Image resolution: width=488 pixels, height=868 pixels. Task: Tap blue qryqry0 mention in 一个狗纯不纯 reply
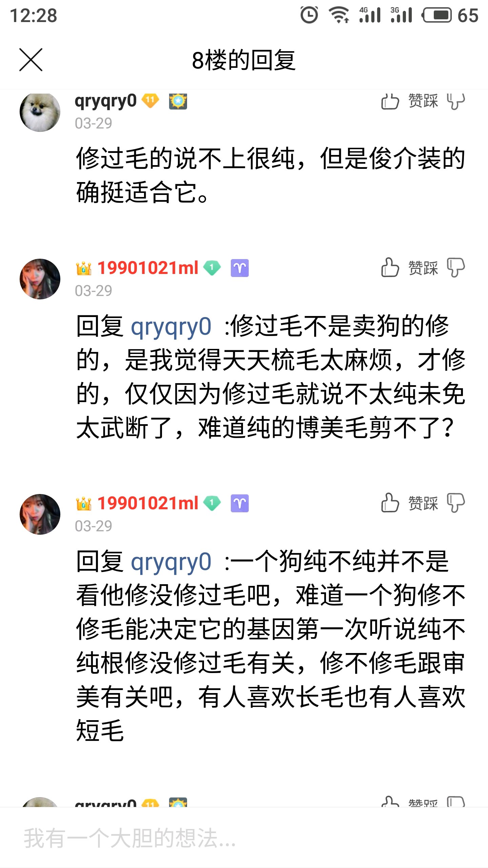(171, 562)
